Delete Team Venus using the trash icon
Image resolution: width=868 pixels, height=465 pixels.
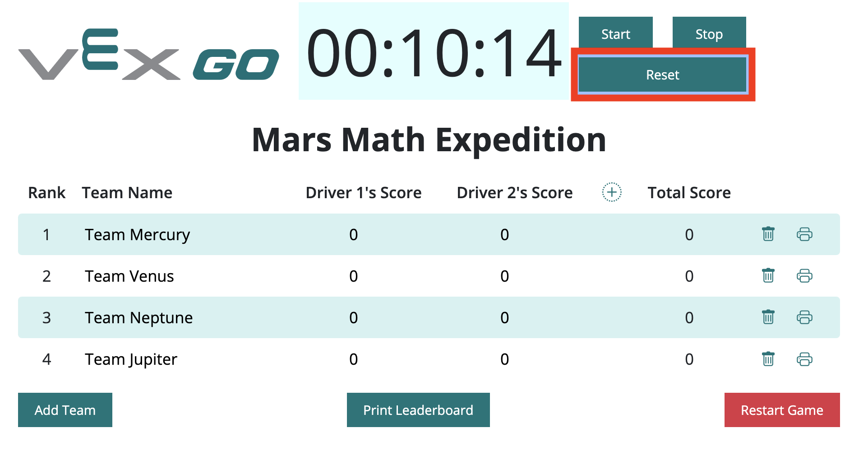point(768,276)
